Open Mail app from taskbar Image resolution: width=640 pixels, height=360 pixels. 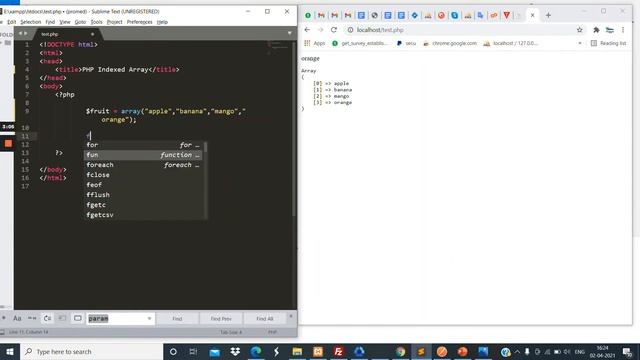[214, 351]
